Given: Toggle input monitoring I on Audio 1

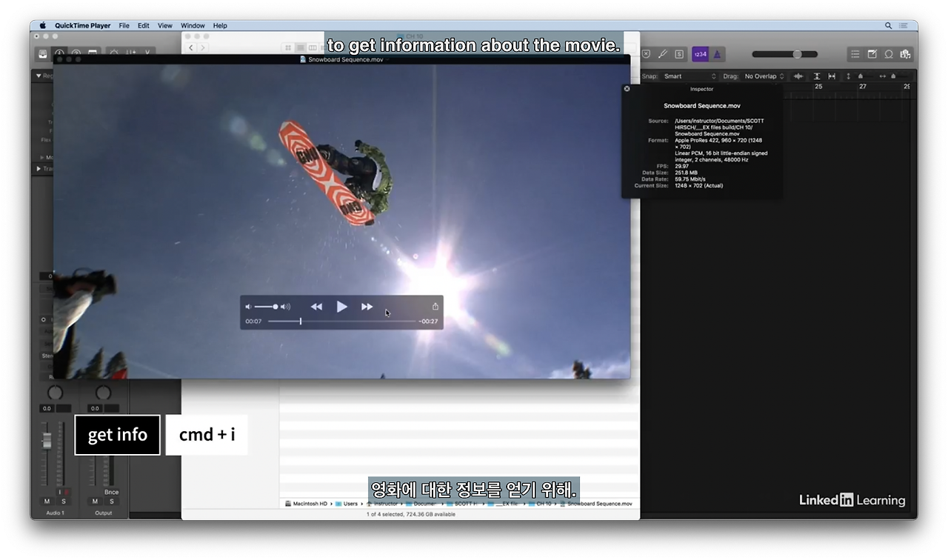Looking at the screenshot, I should (x=59, y=492).
